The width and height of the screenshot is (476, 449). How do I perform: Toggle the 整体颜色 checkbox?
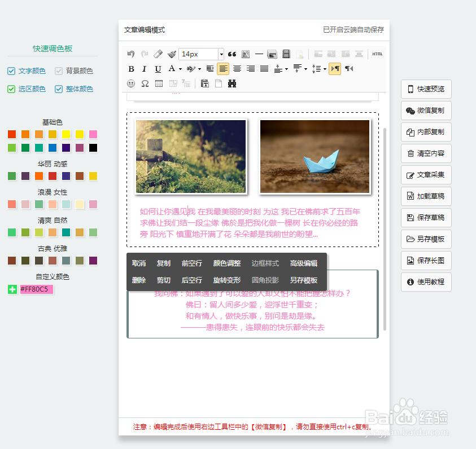pyautogui.click(x=59, y=89)
